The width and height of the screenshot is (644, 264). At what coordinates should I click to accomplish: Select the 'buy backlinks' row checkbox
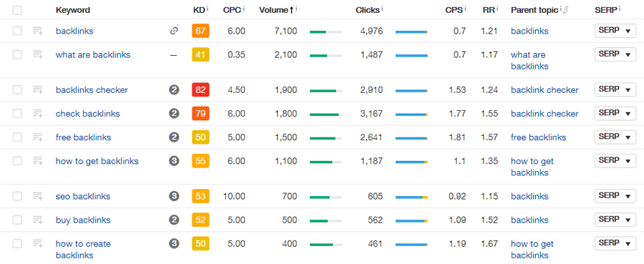pos(17,220)
